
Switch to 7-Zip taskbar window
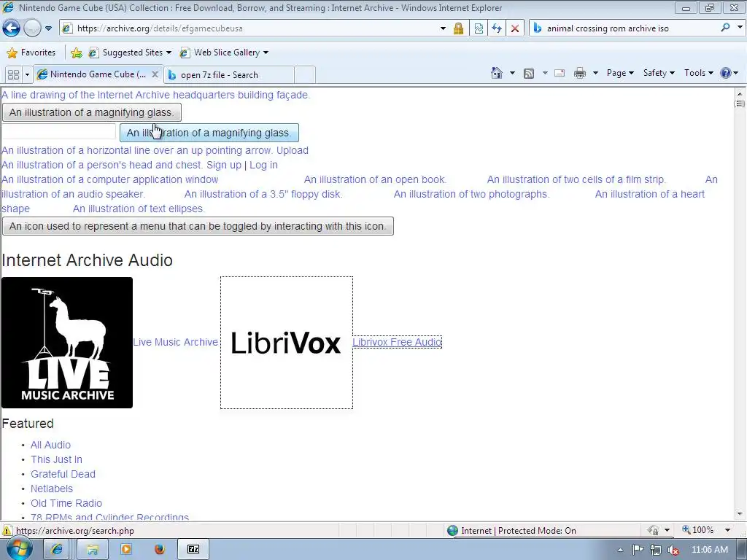(193, 550)
